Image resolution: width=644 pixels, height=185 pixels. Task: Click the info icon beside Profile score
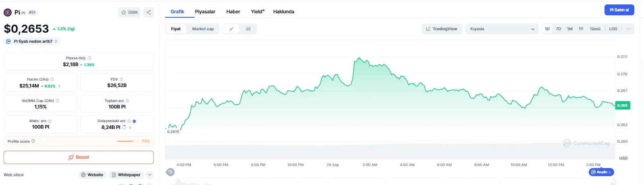[33, 141]
